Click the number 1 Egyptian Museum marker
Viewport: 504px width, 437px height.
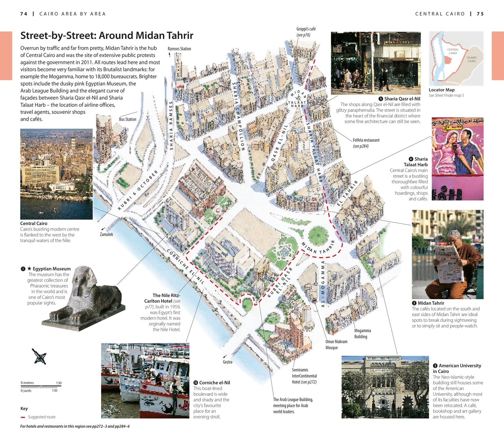[23, 269]
